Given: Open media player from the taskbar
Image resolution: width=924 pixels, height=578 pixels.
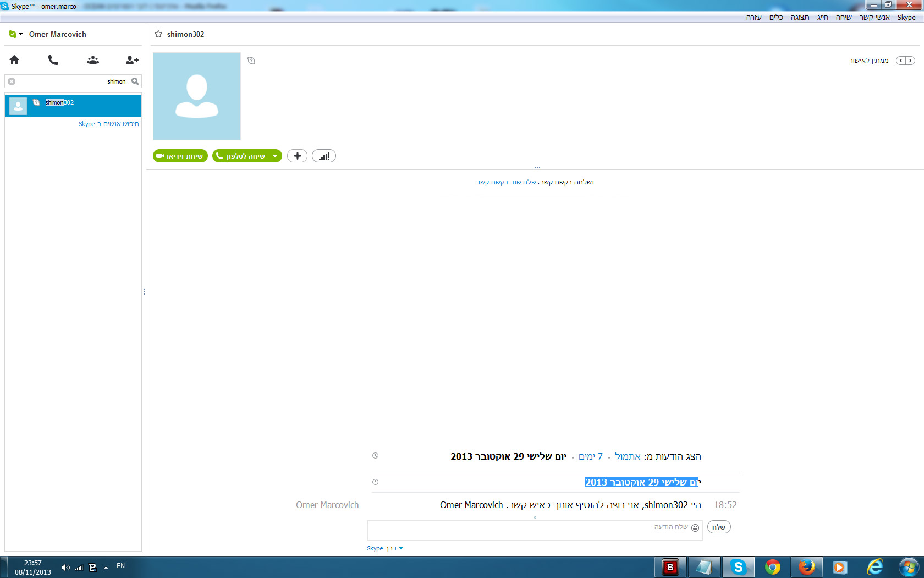Looking at the screenshot, I should (840, 567).
